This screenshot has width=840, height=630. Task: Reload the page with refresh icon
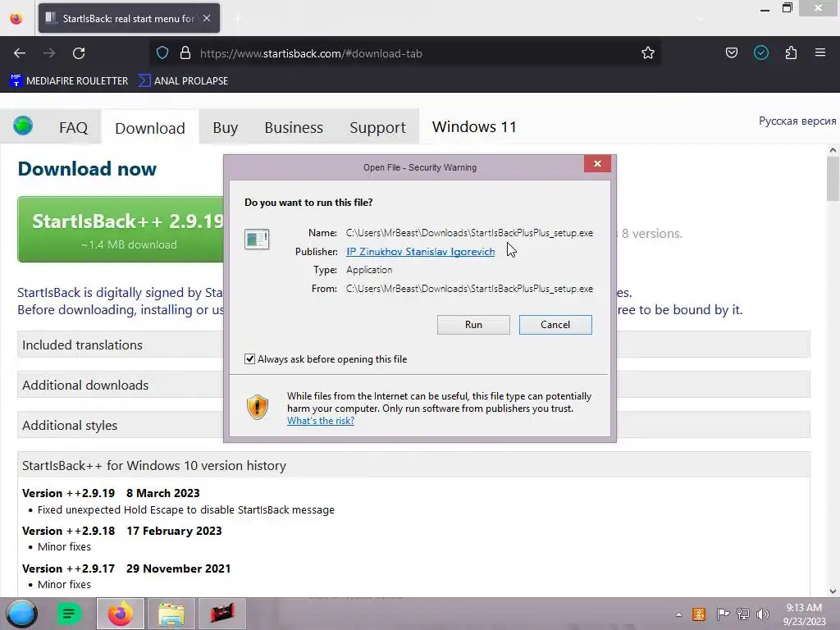(79, 53)
